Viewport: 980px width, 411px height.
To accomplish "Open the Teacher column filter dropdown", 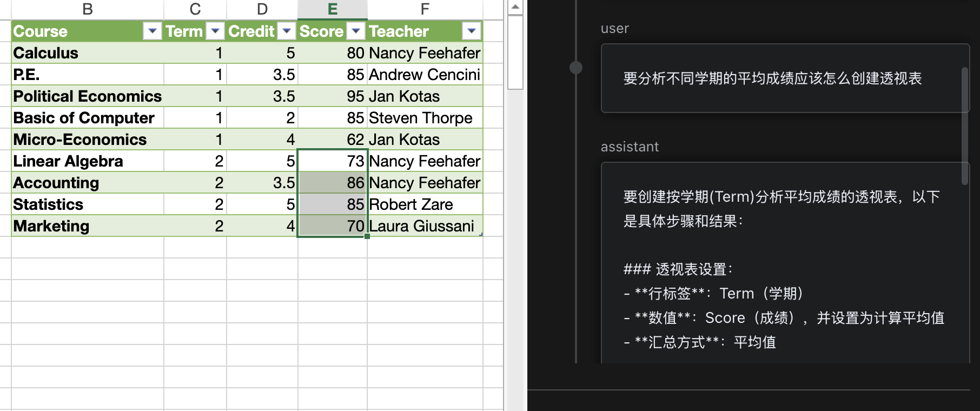I will pyautogui.click(x=471, y=31).
